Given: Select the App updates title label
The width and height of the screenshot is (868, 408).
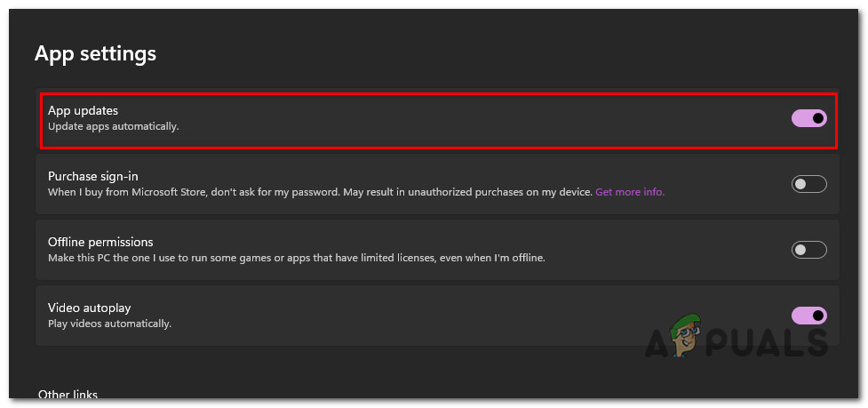Looking at the screenshot, I should 83,110.
